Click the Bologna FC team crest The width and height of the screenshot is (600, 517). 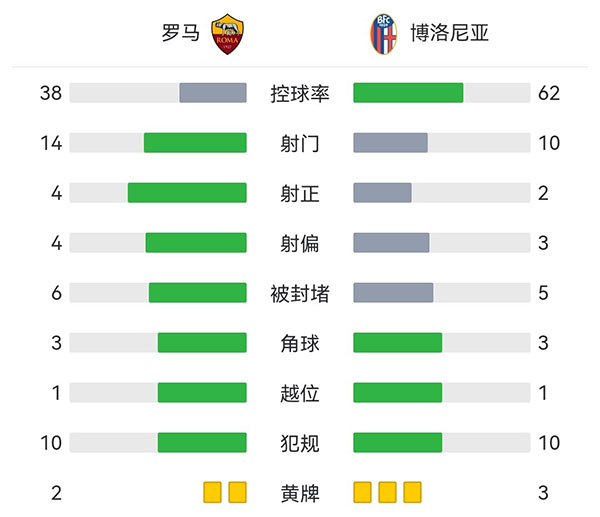click(x=382, y=34)
